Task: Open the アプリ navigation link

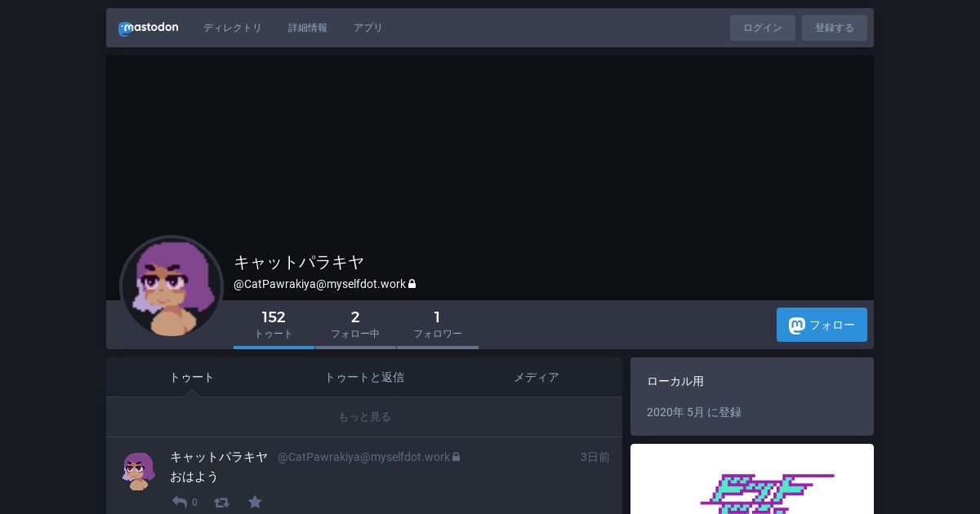Action: coord(368,28)
